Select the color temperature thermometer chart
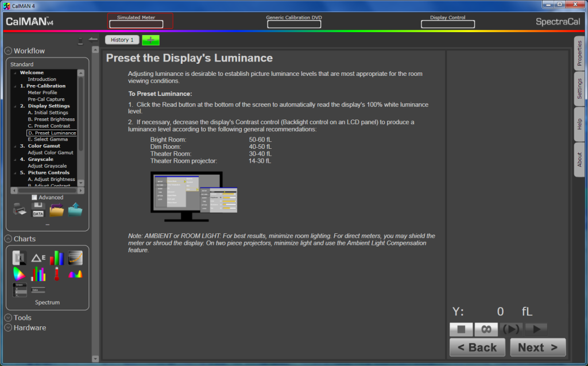588x366 pixels. coord(57,274)
